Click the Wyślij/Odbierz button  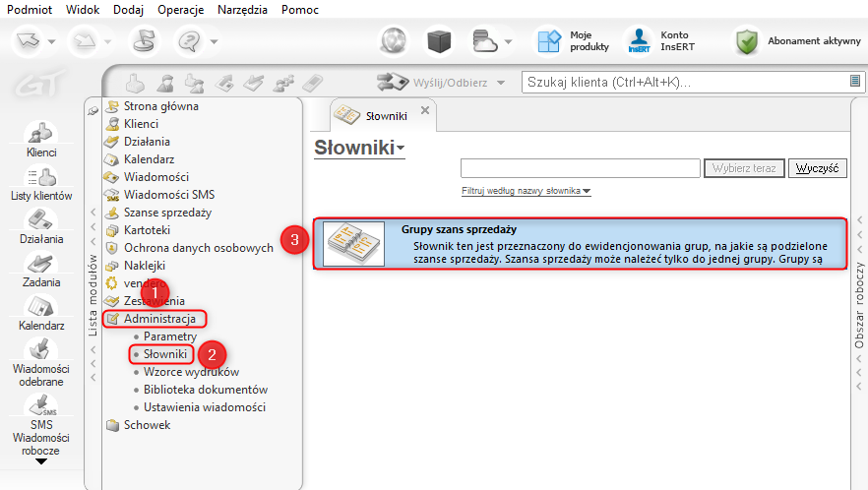432,83
